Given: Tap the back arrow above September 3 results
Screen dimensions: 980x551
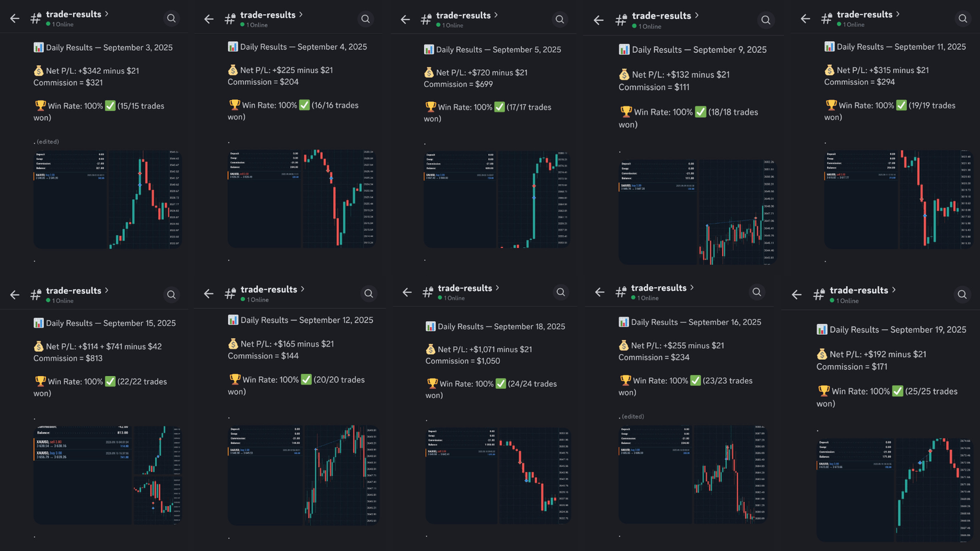Looking at the screenshot, I should coord(14,19).
